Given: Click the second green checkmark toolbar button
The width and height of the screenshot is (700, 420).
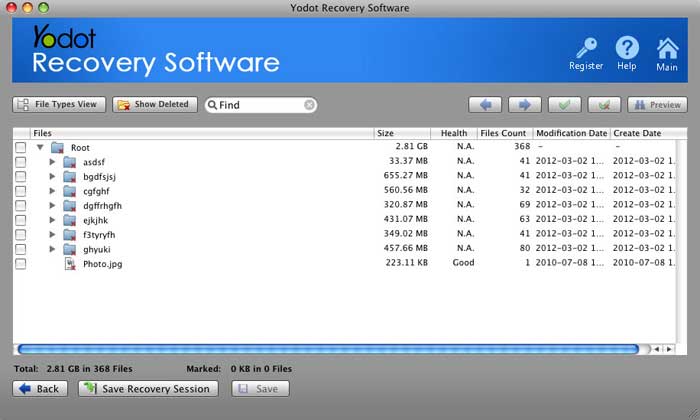Looking at the screenshot, I should point(605,105).
